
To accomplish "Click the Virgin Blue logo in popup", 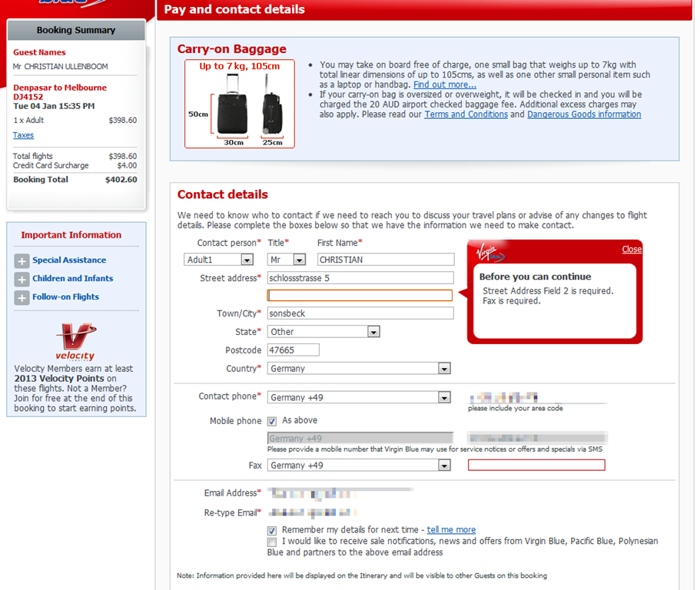I will (489, 252).
